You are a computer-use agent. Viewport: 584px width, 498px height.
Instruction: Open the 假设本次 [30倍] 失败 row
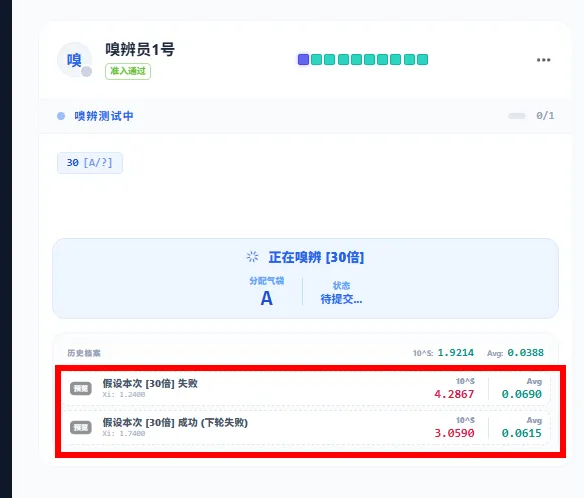click(x=306, y=388)
